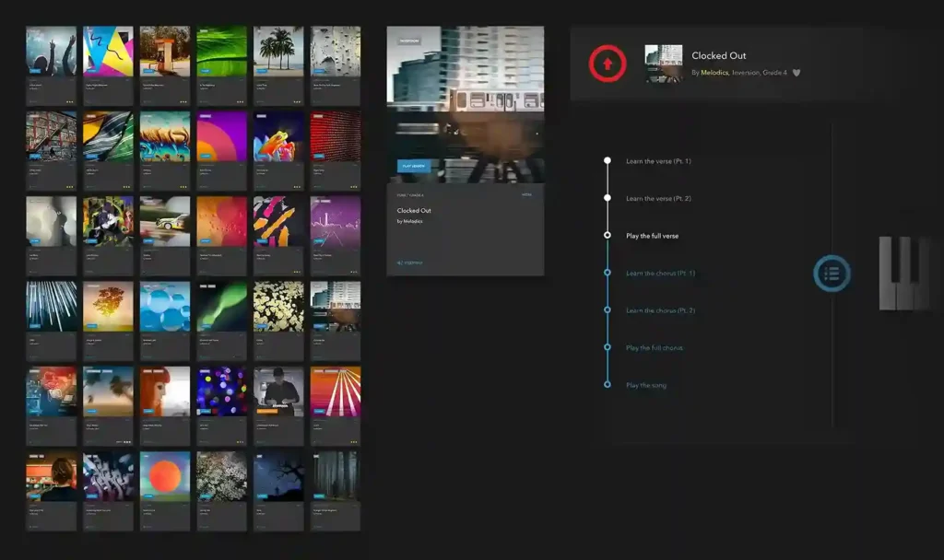944x560 pixels.
Task: Select the 'Learn the verse (Pt. 2)' step
Action: [x=658, y=198]
